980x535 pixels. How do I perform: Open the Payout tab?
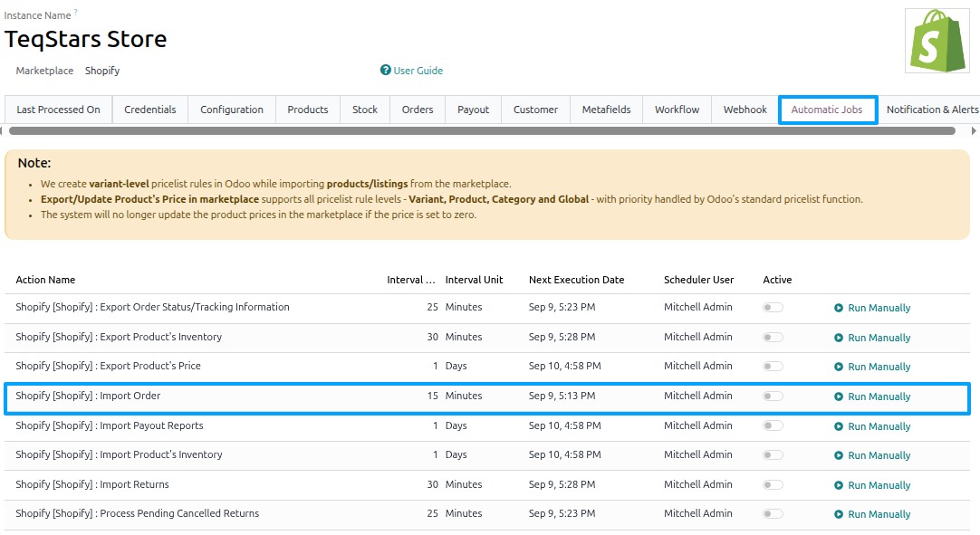(473, 110)
